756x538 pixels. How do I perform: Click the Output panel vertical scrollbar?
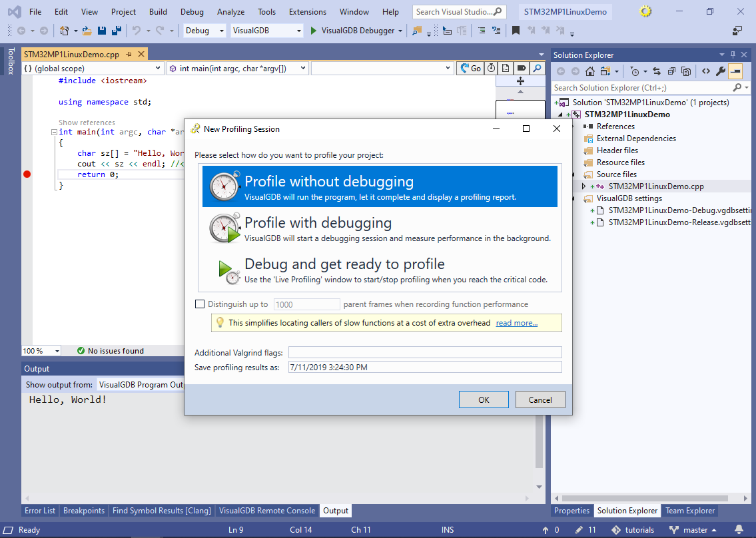(x=539, y=441)
